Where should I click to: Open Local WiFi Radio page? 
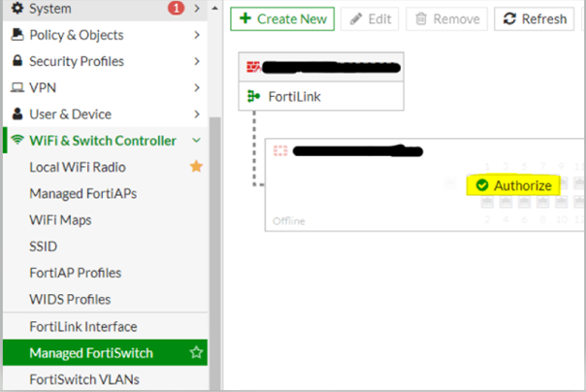[105, 167]
